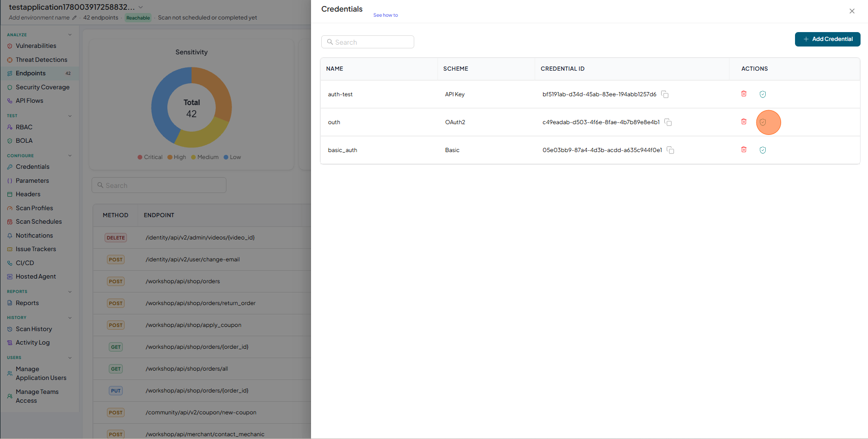The height and width of the screenshot is (439, 868).
Task: Collapse the Configure section
Action: (70, 156)
